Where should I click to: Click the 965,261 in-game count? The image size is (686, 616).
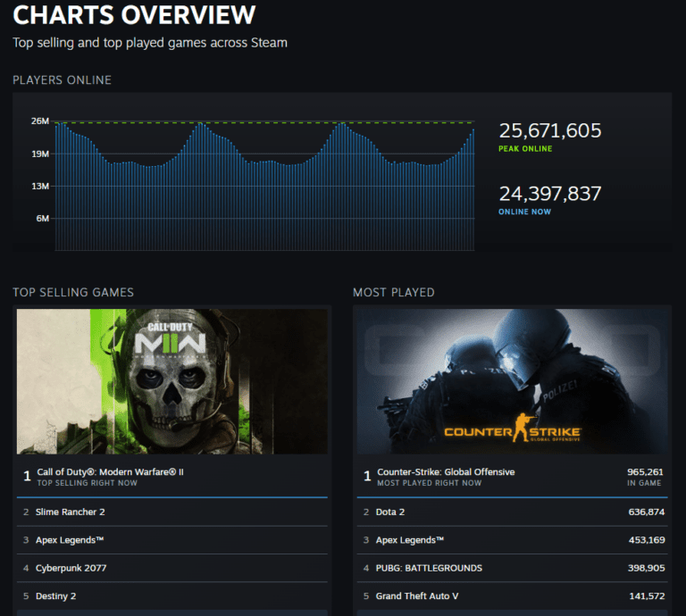[645, 472]
